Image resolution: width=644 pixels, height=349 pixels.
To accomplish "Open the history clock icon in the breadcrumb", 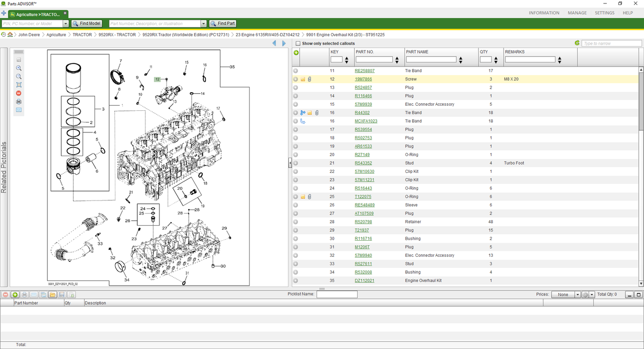I will (x=4, y=35).
